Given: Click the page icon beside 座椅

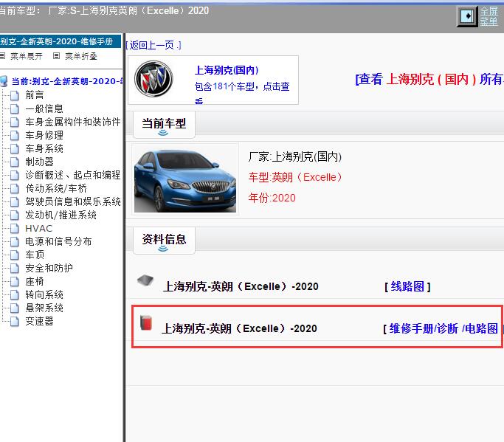Looking at the screenshot, I should (x=15, y=282).
